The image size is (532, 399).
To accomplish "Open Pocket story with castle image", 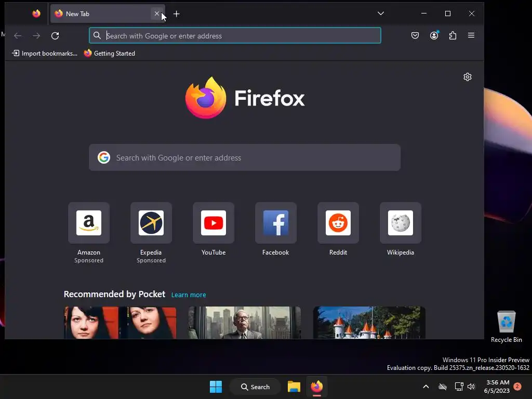I will coord(369,322).
